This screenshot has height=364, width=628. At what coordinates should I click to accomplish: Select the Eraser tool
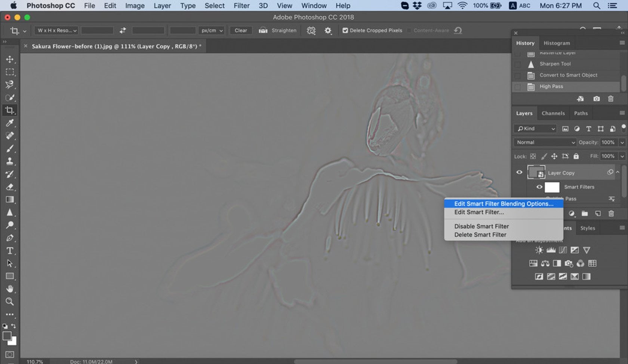pyautogui.click(x=10, y=187)
